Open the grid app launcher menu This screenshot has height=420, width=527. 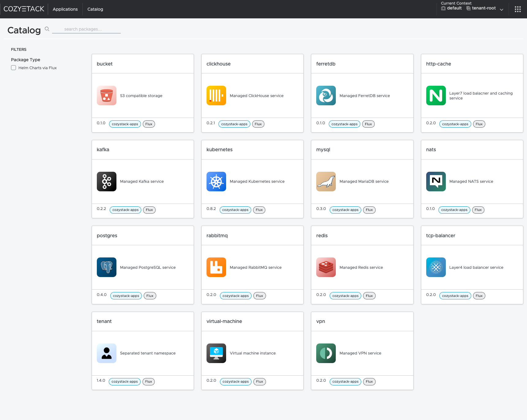coord(518,9)
